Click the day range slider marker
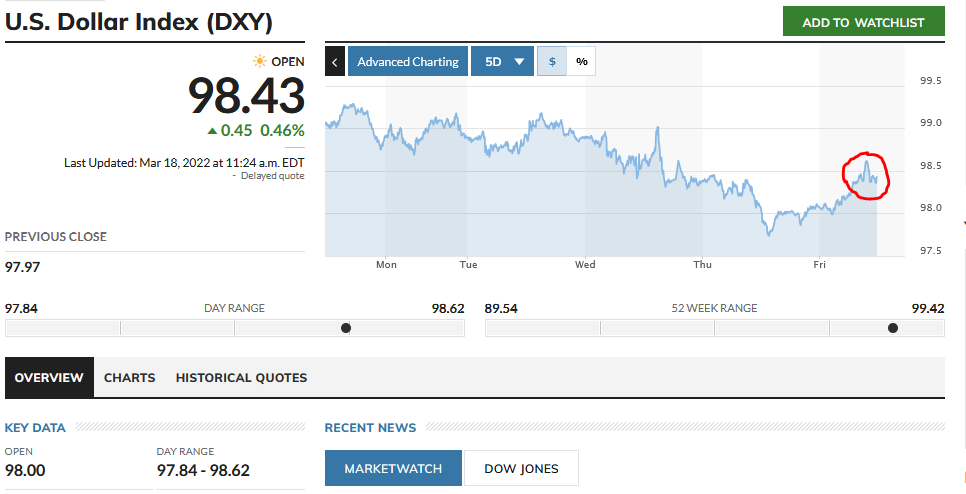The height and width of the screenshot is (494, 966). 346,328
